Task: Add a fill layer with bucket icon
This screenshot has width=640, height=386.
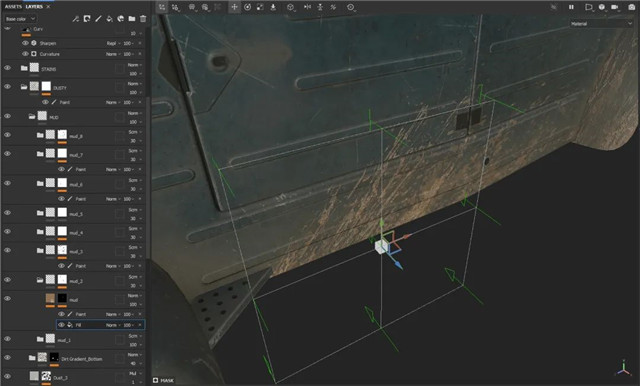Action: click(109, 19)
